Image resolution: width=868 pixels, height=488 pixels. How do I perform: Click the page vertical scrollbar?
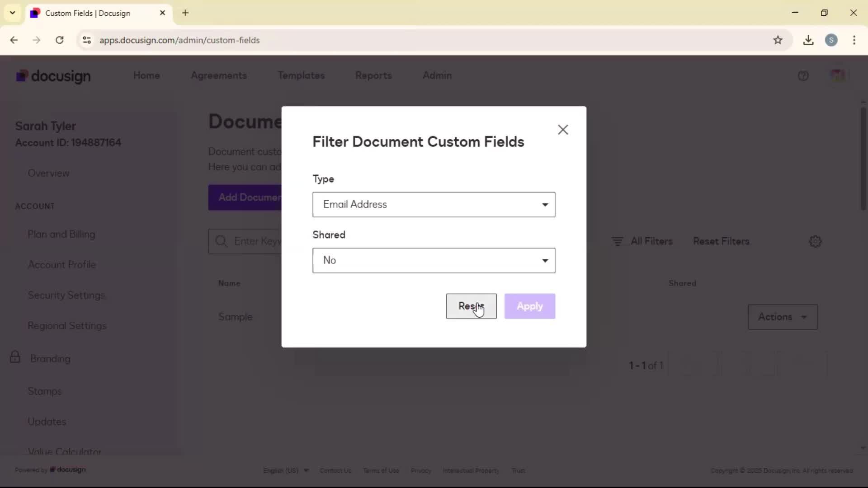click(x=863, y=158)
